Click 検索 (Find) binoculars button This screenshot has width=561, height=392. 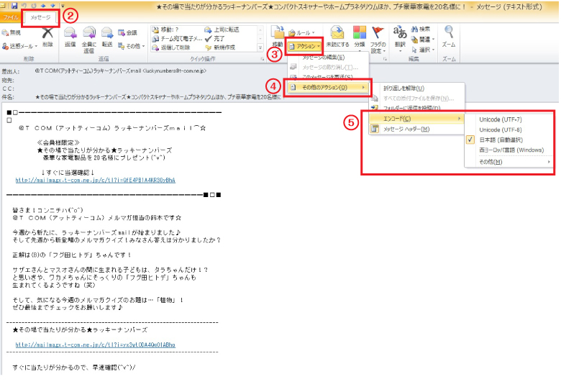tap(421, 29)
